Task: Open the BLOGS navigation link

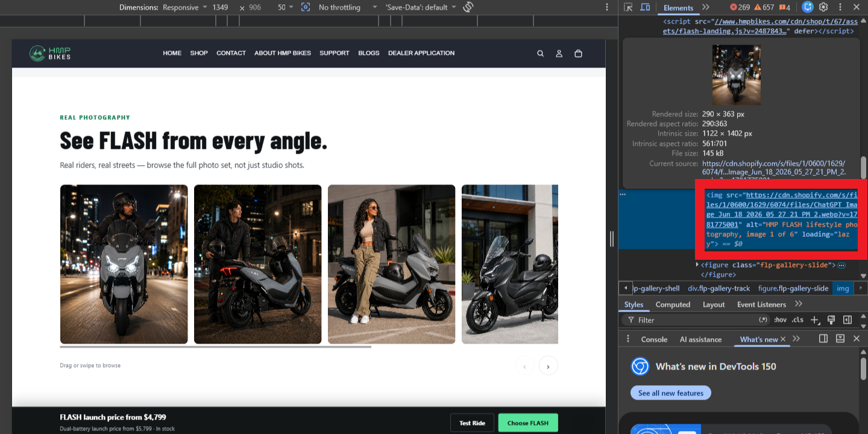Action: point(369,53)
